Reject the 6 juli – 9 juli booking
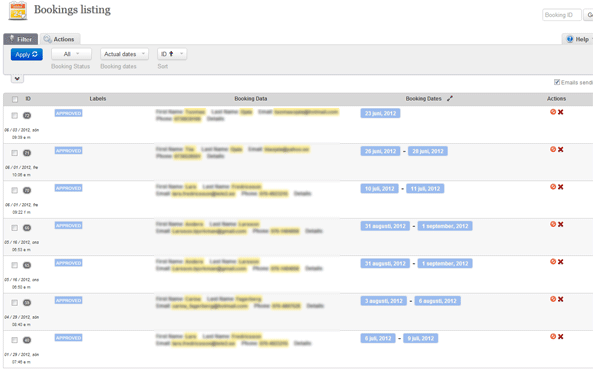The image size is (593, 373). tap(553, 337)
